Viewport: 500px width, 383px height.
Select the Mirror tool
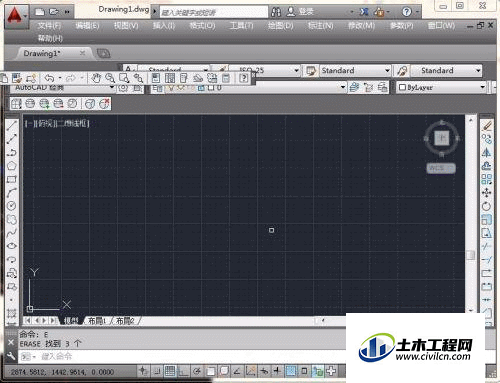pyautogui.click(x=487, y=152)
